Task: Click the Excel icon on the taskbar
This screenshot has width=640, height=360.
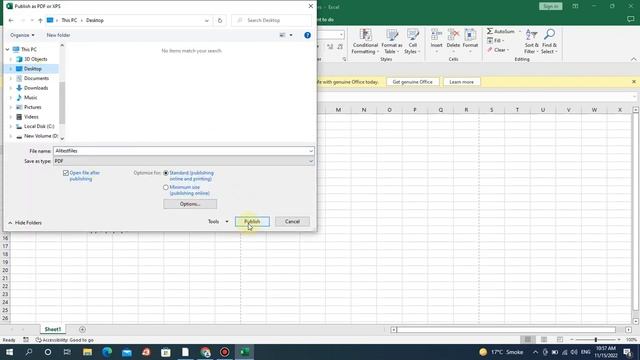Action: pyautogui.click(x=244, y=352)
